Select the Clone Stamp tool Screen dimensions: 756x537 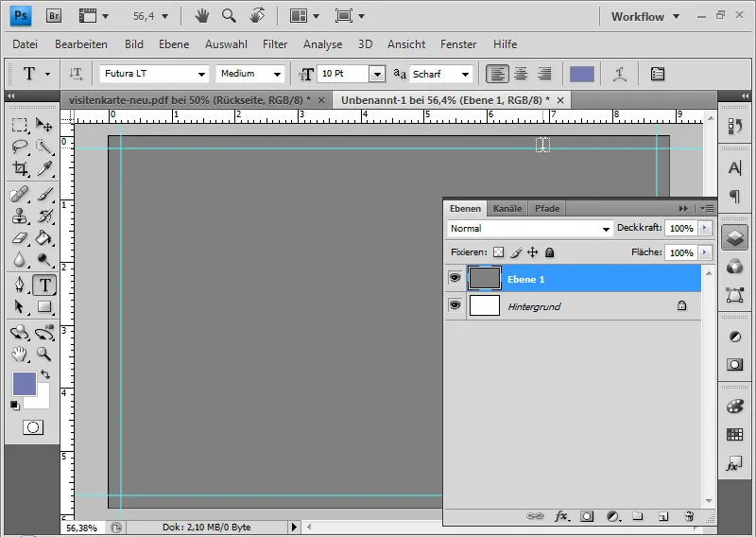tap(19, 217)
